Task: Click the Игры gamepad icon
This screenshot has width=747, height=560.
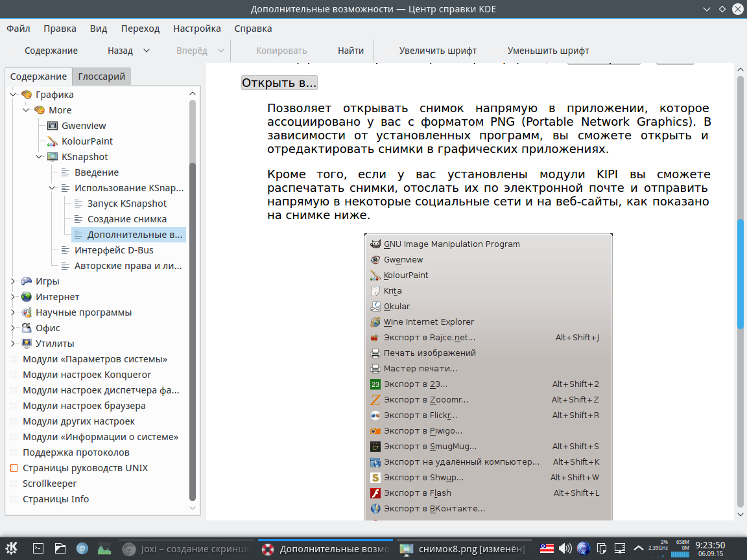Action: click(x=27, y=281)
